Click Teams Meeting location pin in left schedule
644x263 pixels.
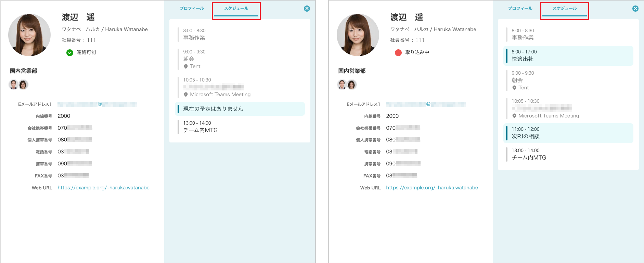click(x=186, y=95)
